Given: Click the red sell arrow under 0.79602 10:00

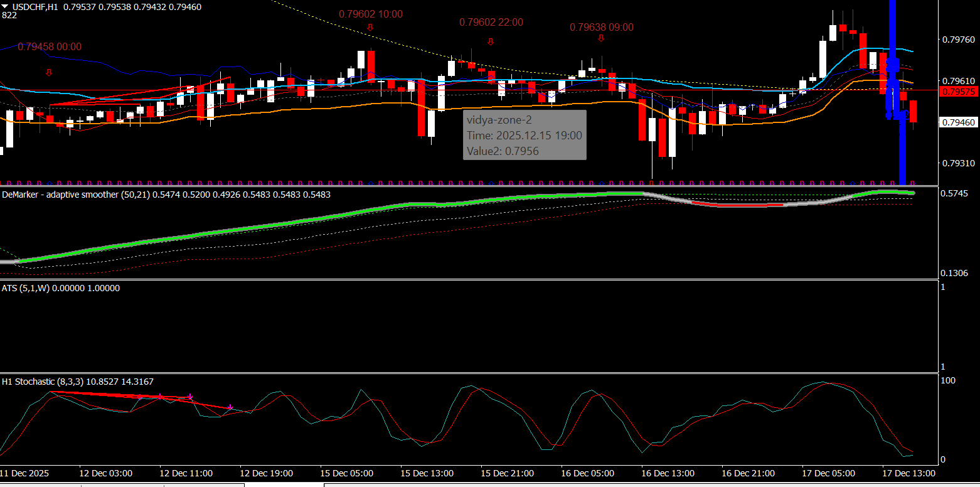Looking at the screenshot, I should (x=370, y=27).
